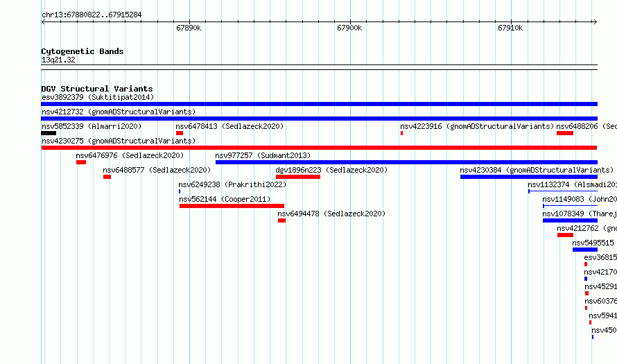The height and width of the screenshot is (364, 617).
Task: Click the blue bar under nsv1078349
Action: pos(570,220)
